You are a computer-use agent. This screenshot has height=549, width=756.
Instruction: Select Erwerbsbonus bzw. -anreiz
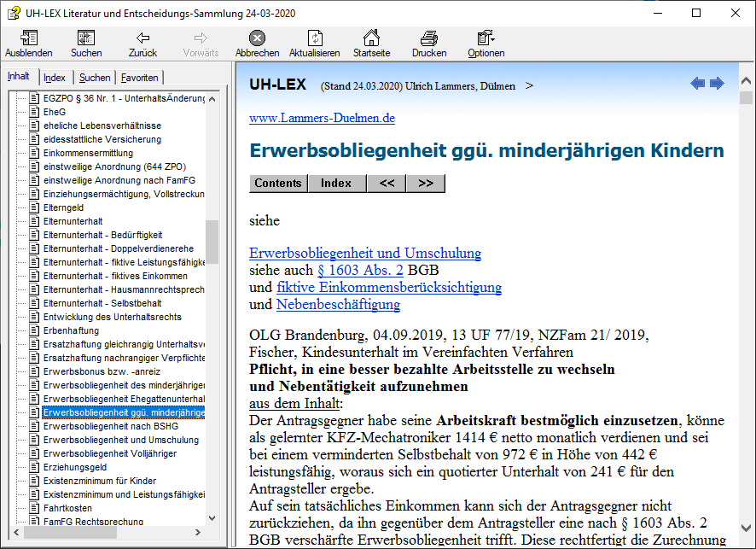coord(102,371)
